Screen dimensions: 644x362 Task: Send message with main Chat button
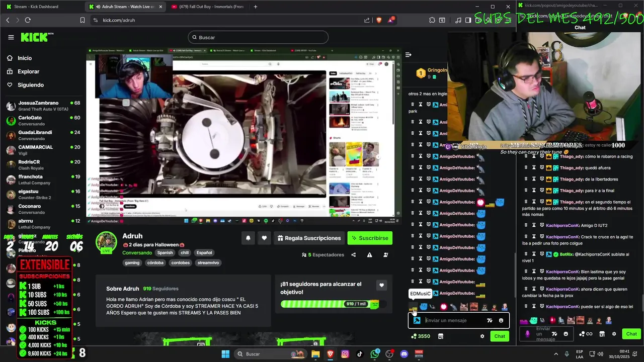500,336
